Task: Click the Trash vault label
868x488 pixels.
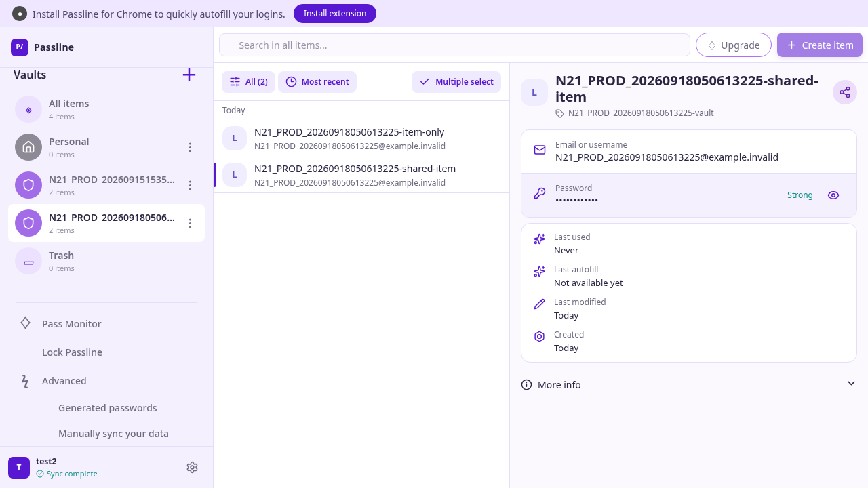Action: 61,256
